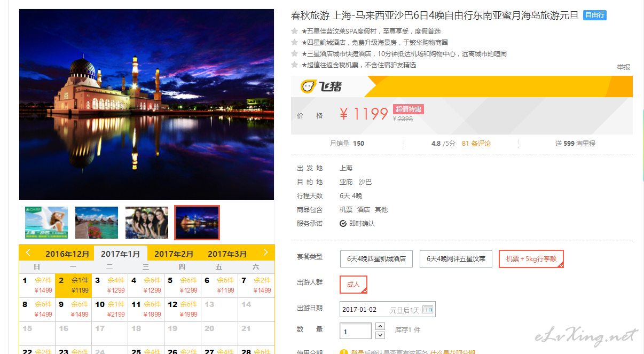Click the quantity input field
This screenshot has width=644, height=354.
(356, 331)
